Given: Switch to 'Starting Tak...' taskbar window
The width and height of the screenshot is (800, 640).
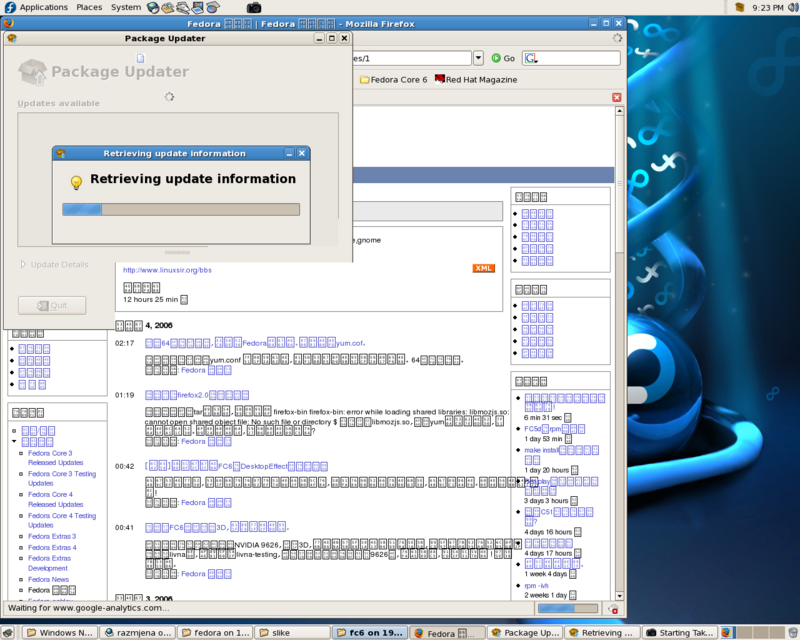Looking at the screenshot, I should tap(680, 632).
